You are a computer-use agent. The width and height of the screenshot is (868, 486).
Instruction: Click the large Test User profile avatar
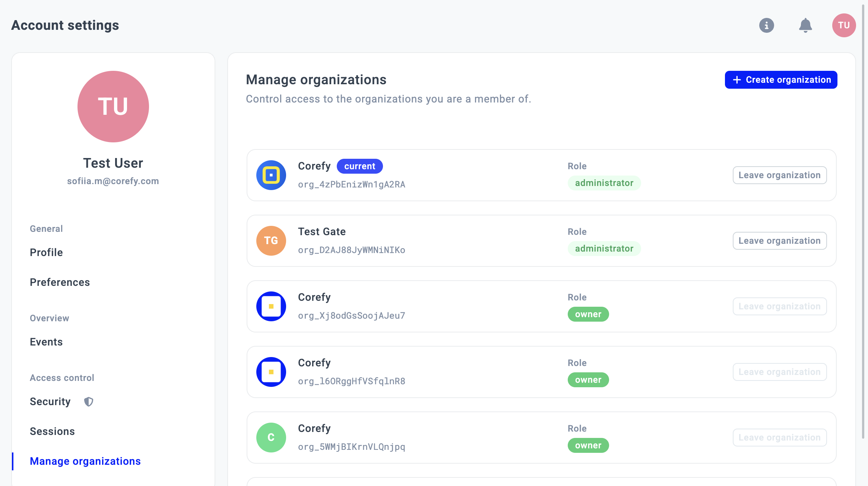[113, 107]
